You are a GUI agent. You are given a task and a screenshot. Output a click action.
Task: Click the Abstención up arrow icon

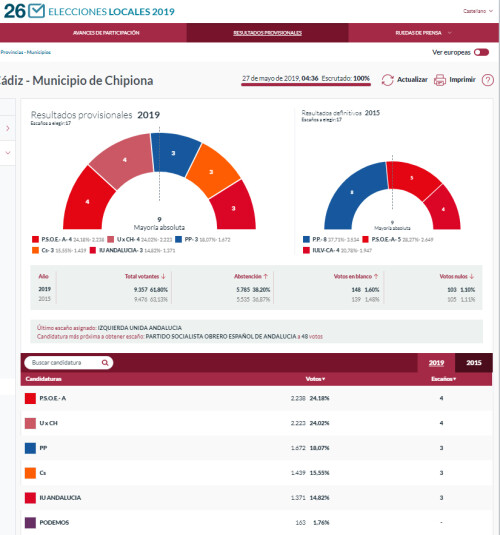266,276
